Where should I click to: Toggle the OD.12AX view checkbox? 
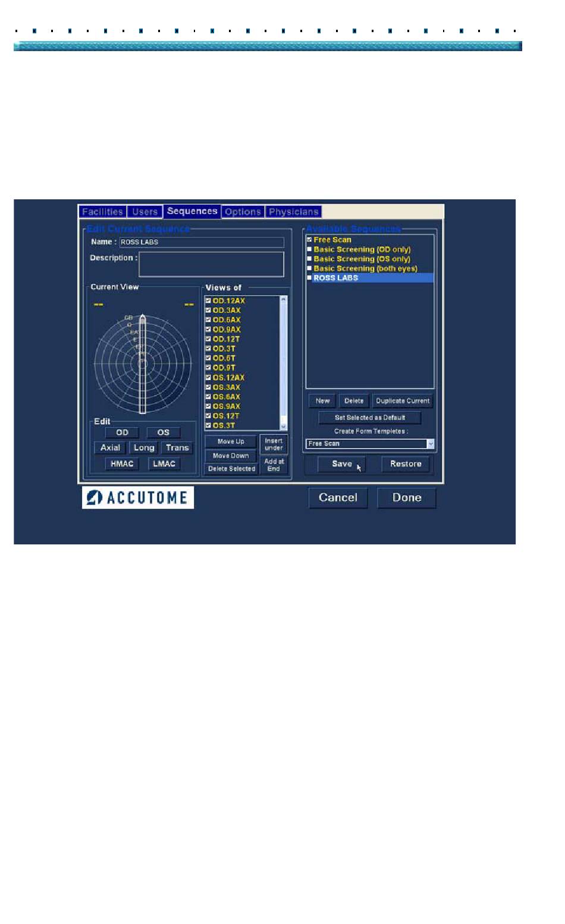point(208,301)
